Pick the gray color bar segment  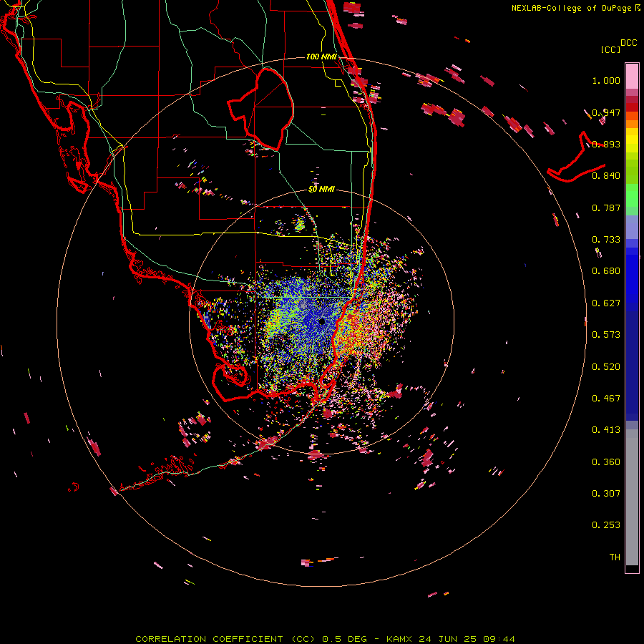(632, 497)
